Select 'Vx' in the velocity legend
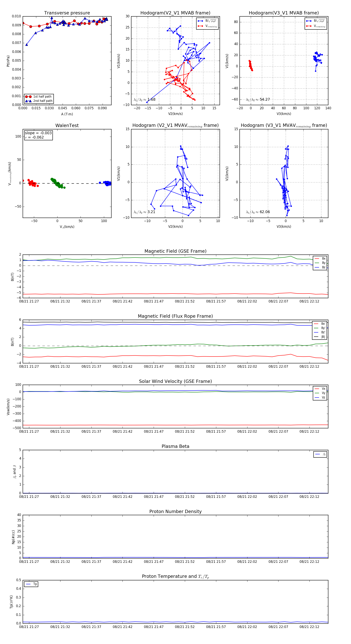351x644 pixels. click(x=320, y=389)
